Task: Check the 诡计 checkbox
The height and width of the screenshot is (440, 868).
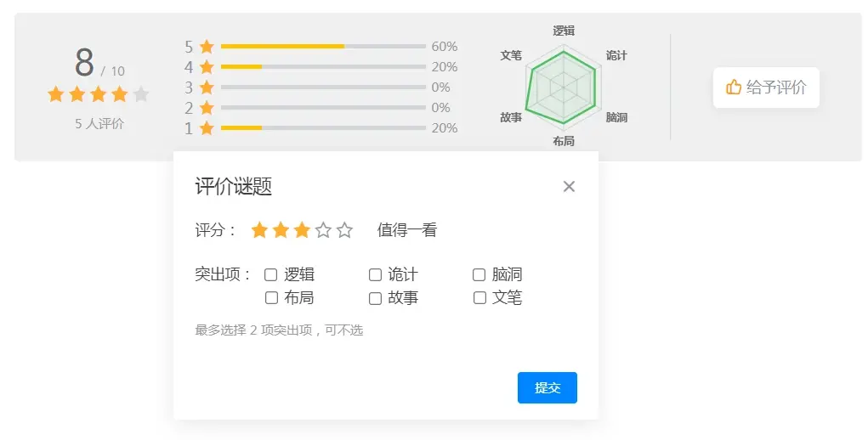Action: [x=375, y=274]
